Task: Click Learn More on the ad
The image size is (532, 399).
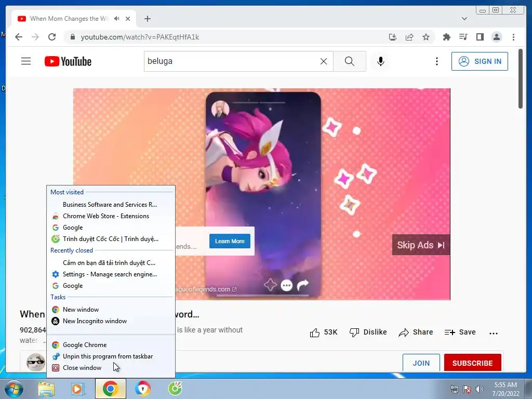Action: (230, 241)
